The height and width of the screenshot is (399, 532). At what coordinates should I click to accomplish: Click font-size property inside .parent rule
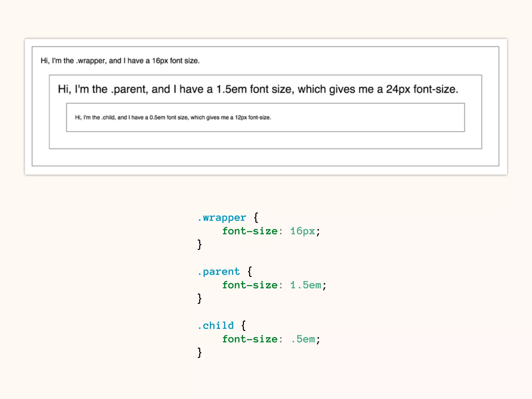[250, 285]
